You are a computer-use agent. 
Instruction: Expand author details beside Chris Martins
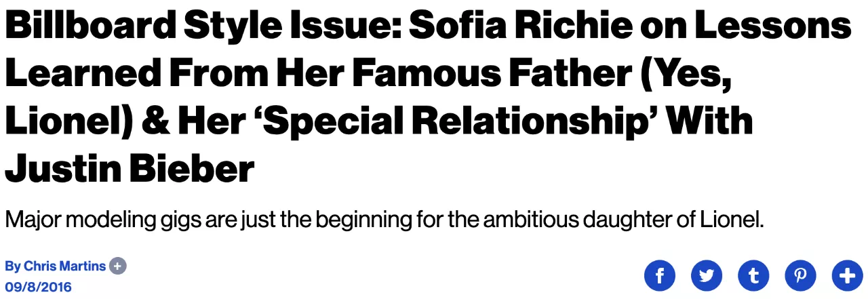pos(118,266)
